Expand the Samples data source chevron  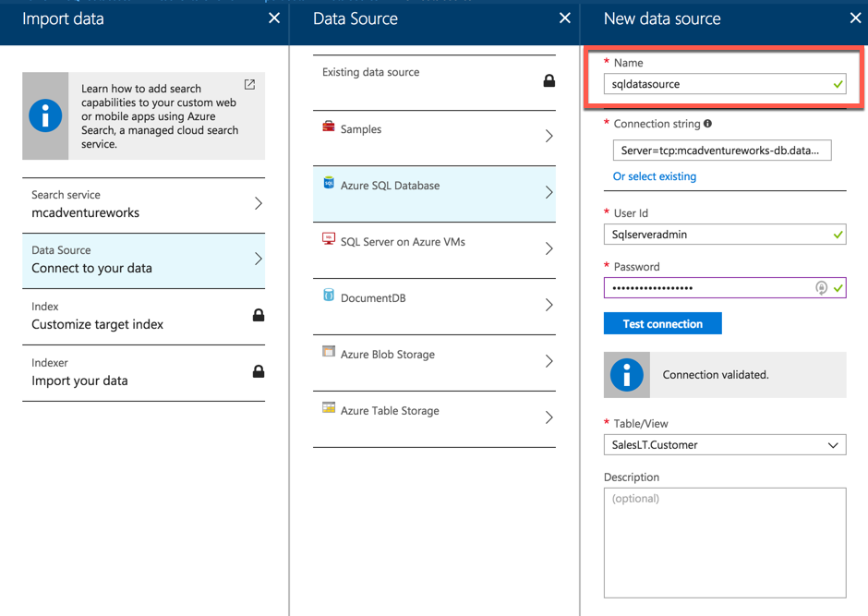point(549,137)
